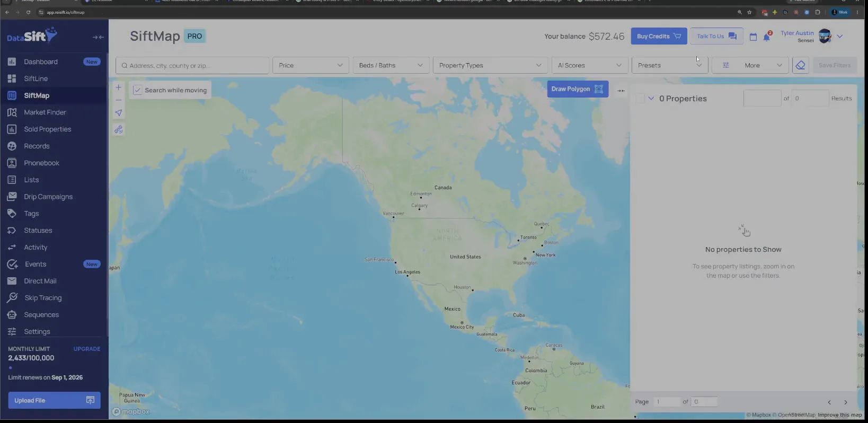
Task: Reload the browser page
Action: pos(29,12)
